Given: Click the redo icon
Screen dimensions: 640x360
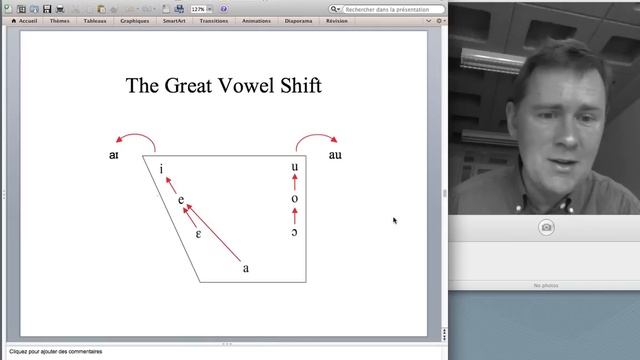Looking at the screenshot, I should (x=147, y=9).
